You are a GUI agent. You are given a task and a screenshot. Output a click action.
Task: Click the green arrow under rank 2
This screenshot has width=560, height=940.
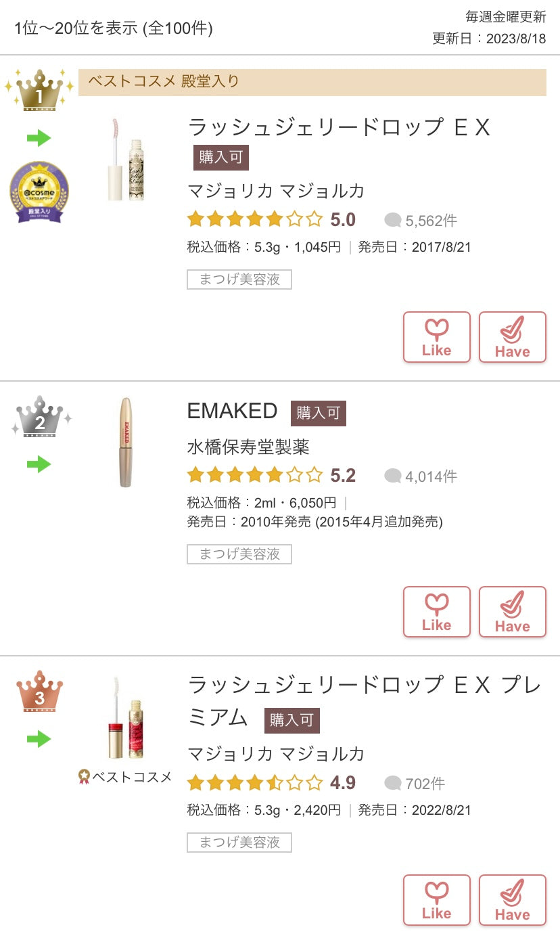coord(39,464)
